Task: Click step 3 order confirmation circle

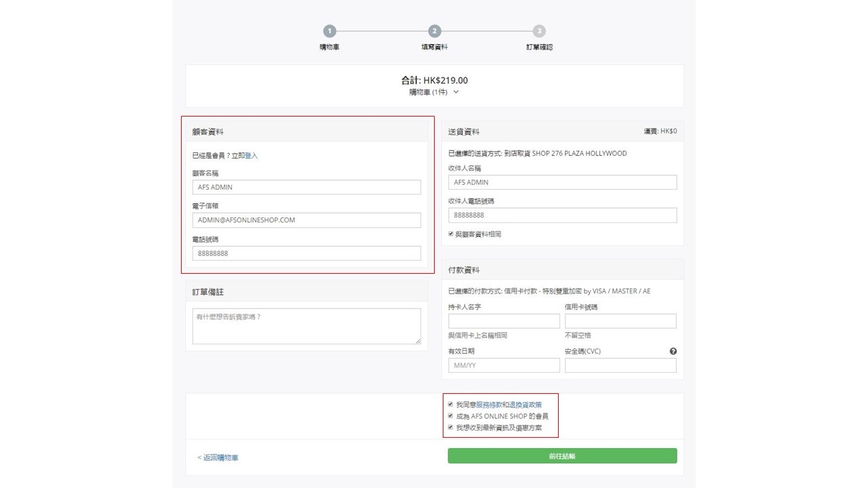Action: click(538, 31)
